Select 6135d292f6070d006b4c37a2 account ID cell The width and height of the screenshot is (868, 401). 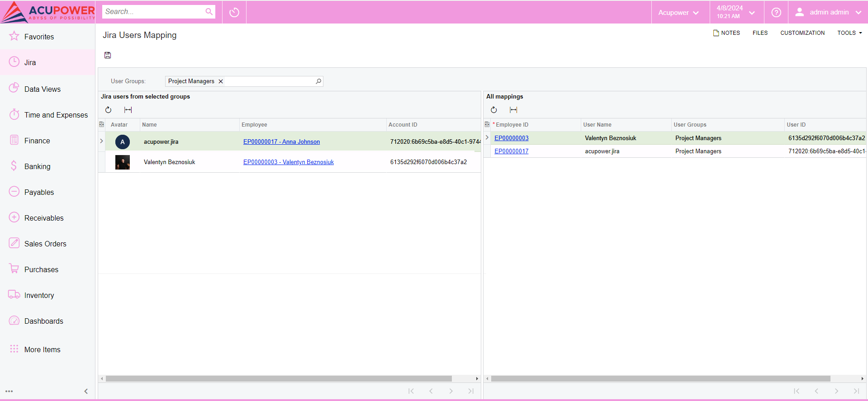(433, 162)
